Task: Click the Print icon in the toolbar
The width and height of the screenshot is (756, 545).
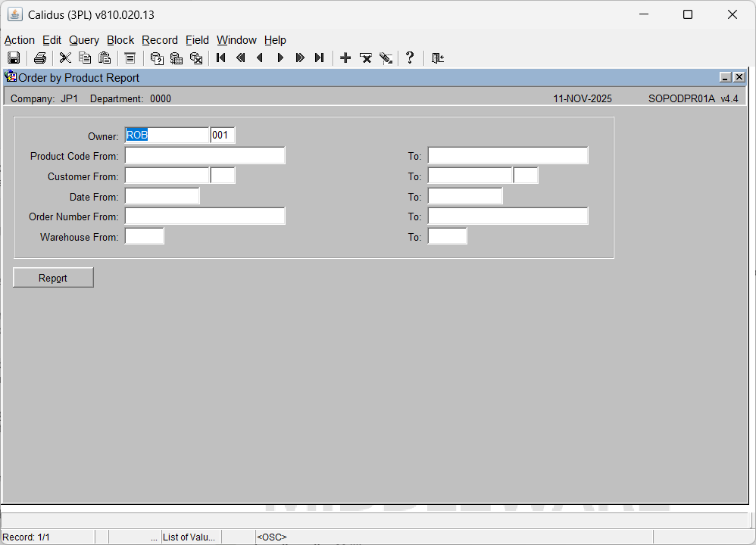Action: (x=40, y=58)
